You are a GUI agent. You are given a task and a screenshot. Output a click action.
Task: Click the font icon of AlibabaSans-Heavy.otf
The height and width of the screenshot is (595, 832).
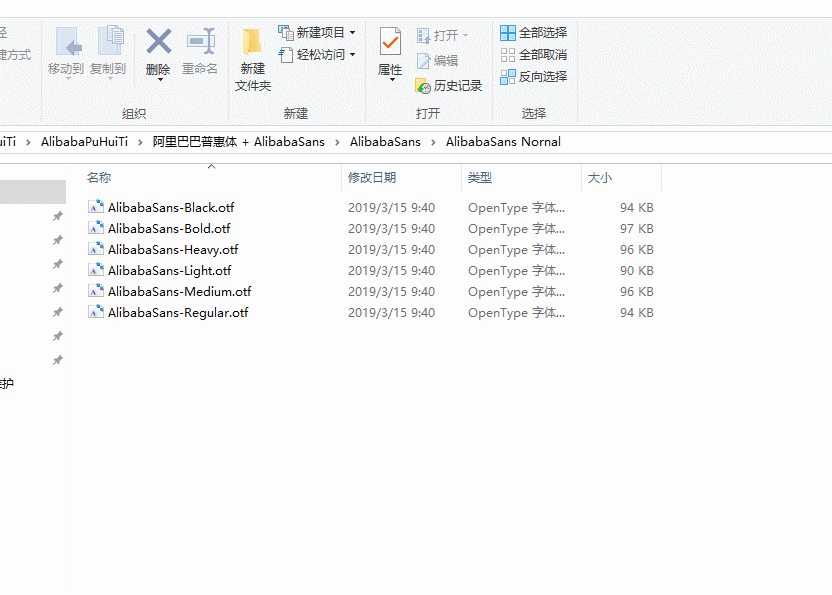coord(96,248)
